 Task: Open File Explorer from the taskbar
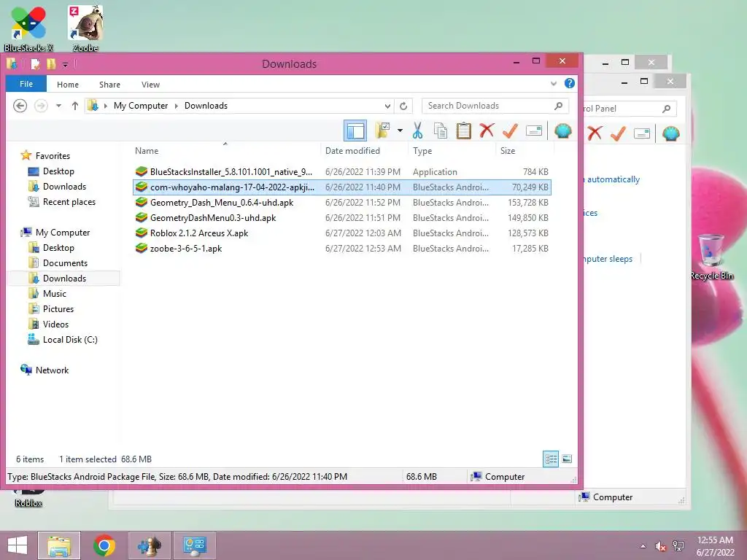[59, 545]
